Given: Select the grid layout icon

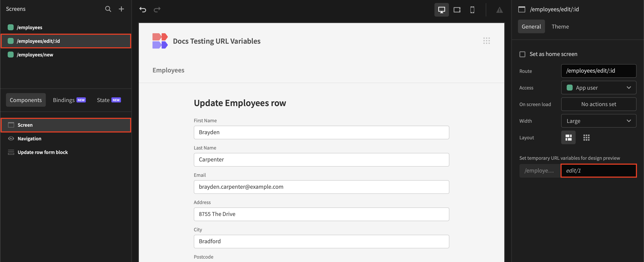Looking at the screenshot, I should [586, 138].
